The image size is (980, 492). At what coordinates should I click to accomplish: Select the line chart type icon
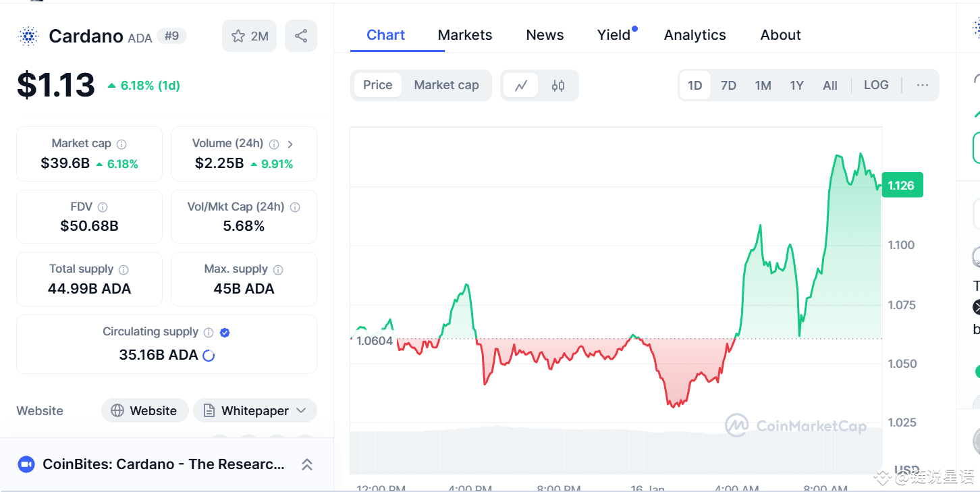tap(520, 85)
